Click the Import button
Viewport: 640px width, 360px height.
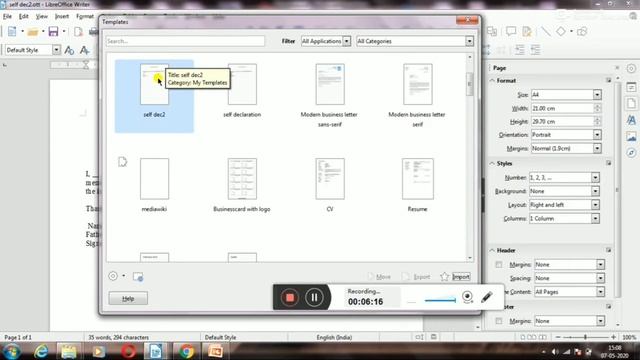coord(461,277)
